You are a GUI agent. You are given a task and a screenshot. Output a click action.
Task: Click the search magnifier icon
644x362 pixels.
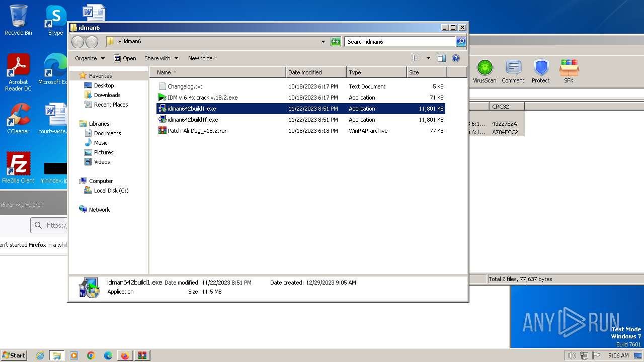tap(460, 42)
